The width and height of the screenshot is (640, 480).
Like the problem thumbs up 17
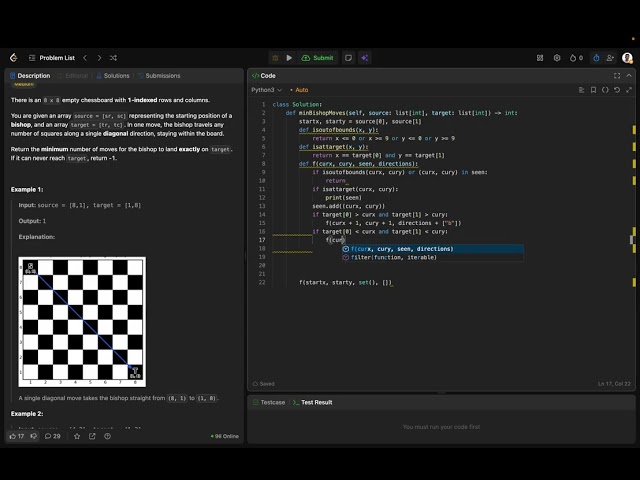pos(17,436)
